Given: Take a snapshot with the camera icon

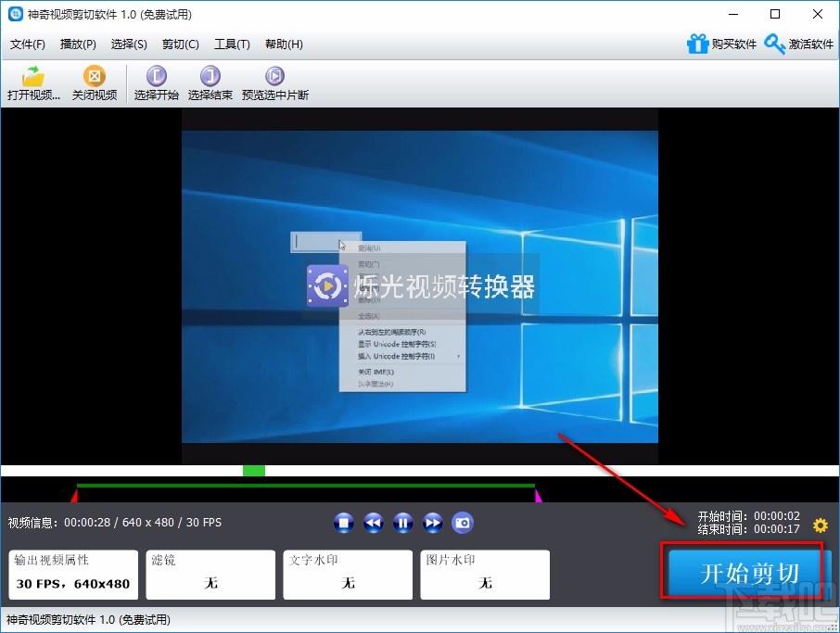Looking at the screenshot, I should [x=463, y=523].
